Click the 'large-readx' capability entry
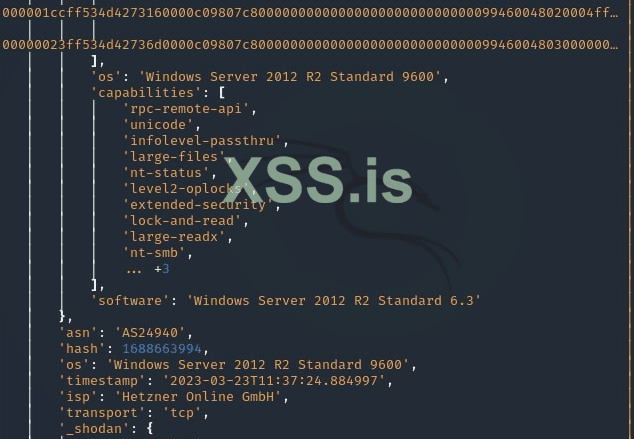 [x=174, y=236]
